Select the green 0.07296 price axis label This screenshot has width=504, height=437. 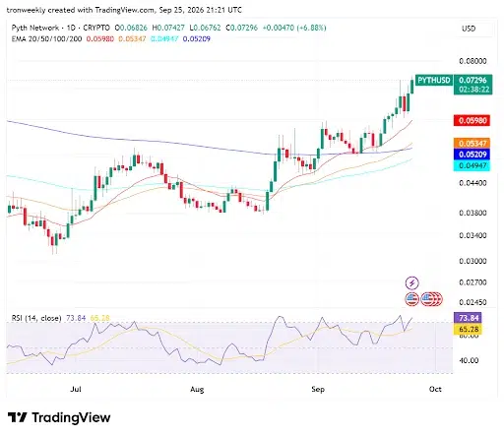(472, 80)
